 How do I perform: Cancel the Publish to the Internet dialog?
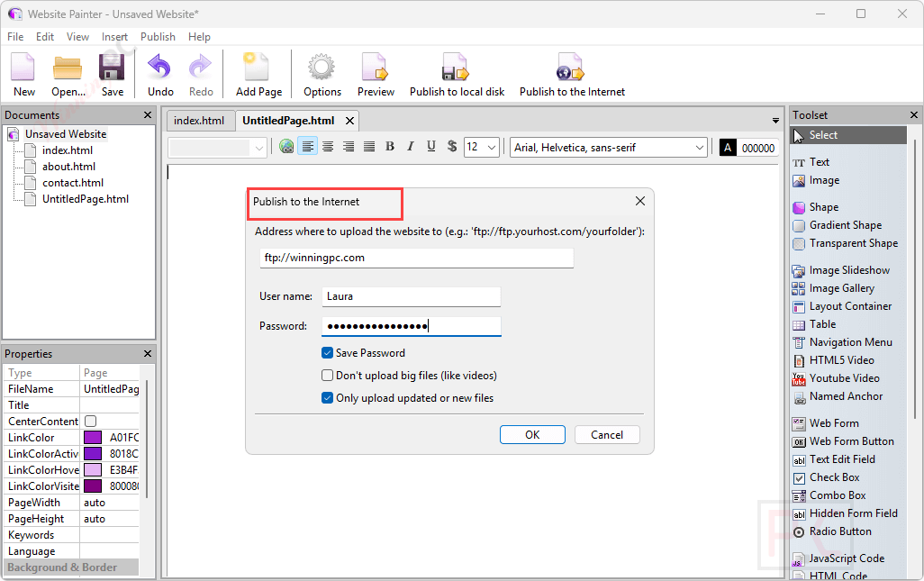click(x=606, y=435)
